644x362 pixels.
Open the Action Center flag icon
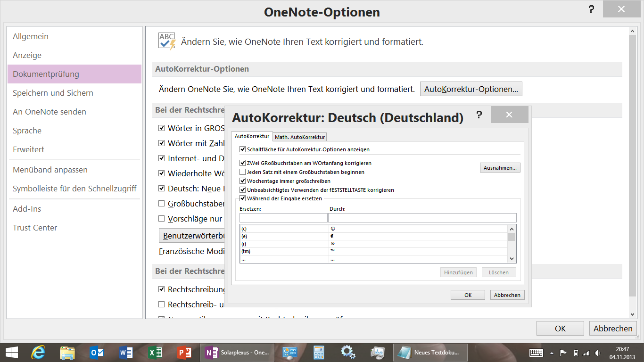pos(563,353)
